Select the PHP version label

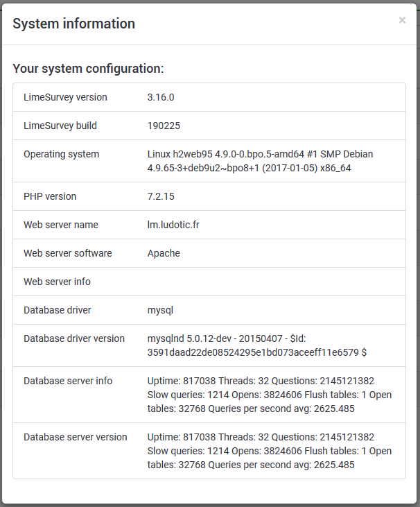click(x=50, y=196)
